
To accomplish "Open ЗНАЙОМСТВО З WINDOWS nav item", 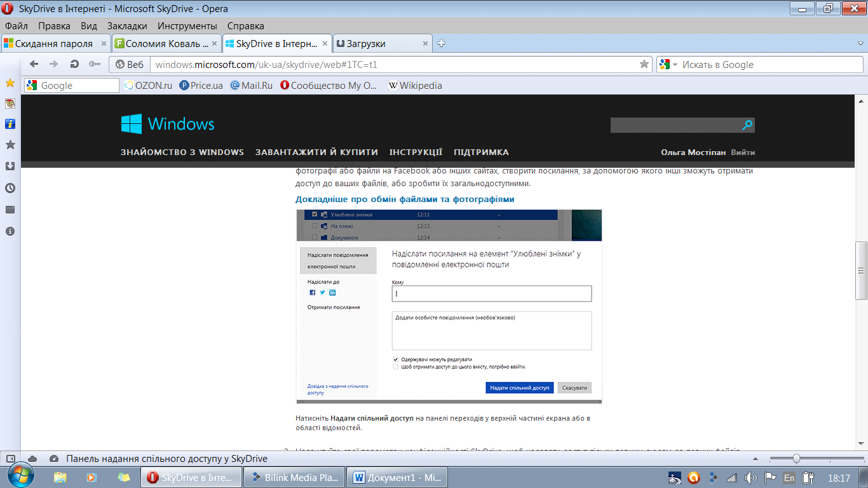I will tap(182, 152).
